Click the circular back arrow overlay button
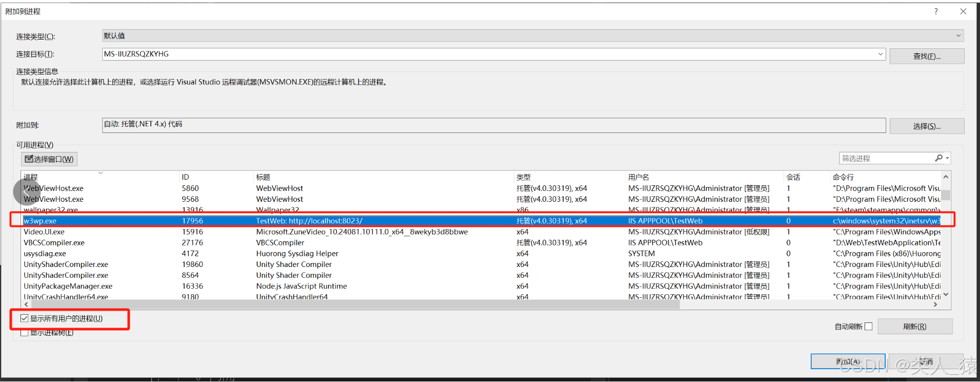The width and height of the screenshot is (980, 382). pyautogui.click(x=27, y=192)
